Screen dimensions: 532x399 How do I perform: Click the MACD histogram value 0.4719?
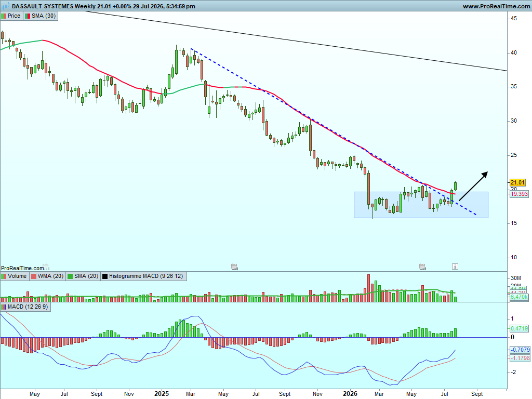coord(519,328)
